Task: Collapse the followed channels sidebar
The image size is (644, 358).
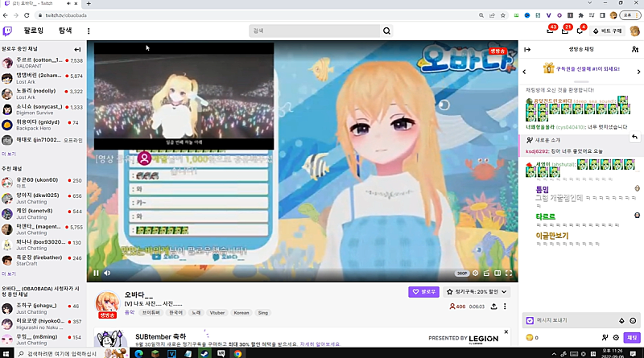Action: click(x=77, y=49)
